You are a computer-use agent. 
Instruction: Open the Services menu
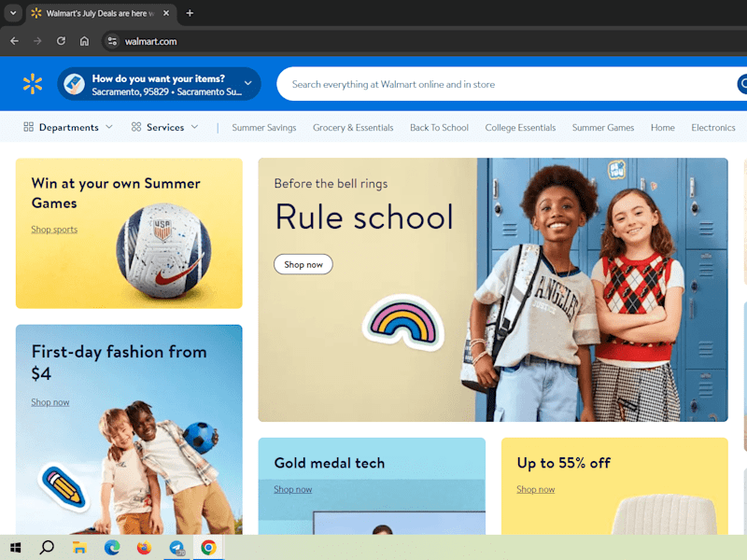tap(165, 127)
